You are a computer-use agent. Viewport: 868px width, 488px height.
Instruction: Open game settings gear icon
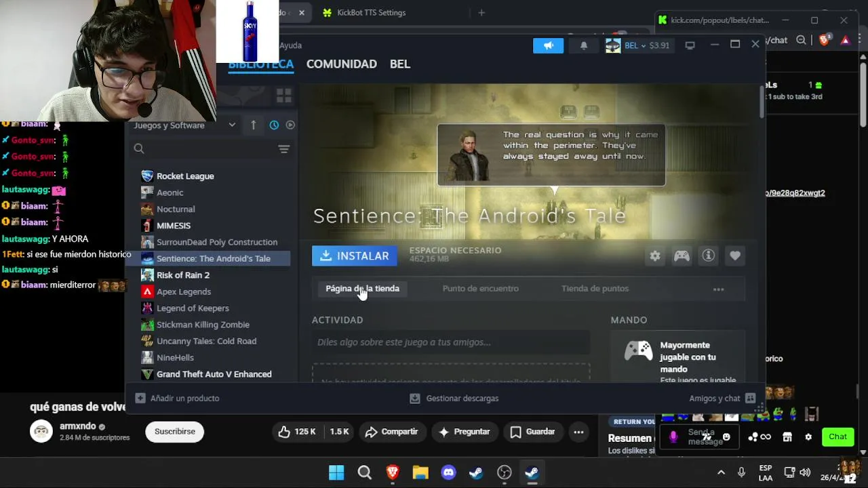[654, 256]
